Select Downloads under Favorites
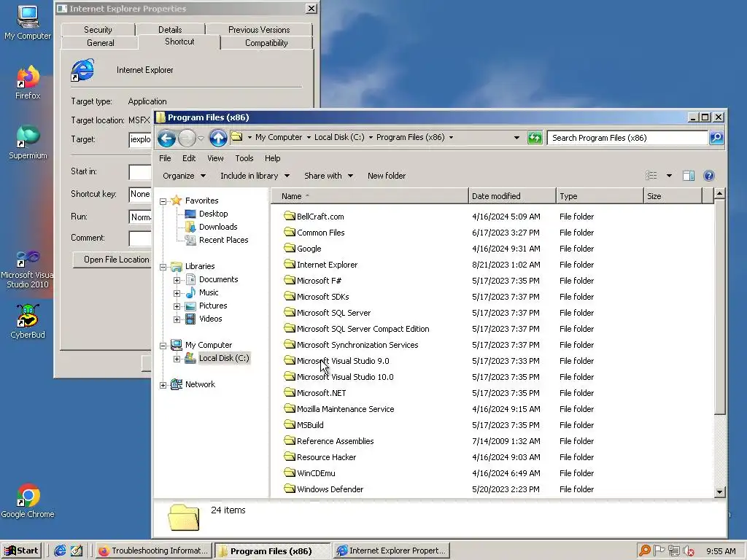 (217, 227)
